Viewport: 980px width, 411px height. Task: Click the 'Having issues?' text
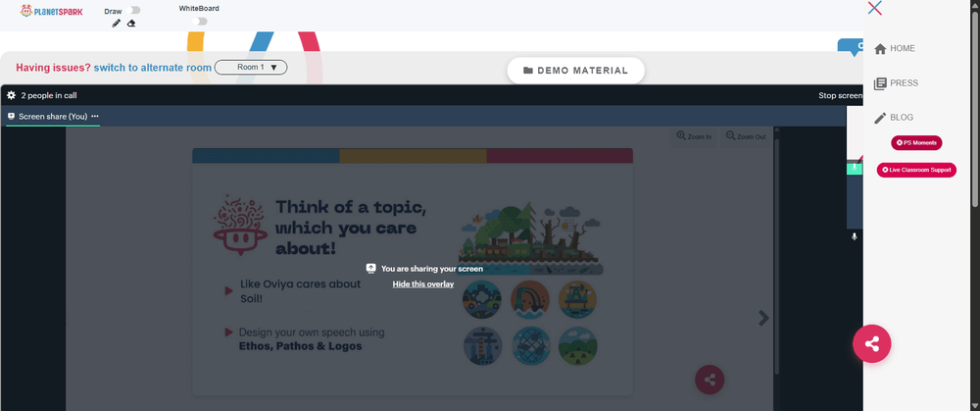54,68
